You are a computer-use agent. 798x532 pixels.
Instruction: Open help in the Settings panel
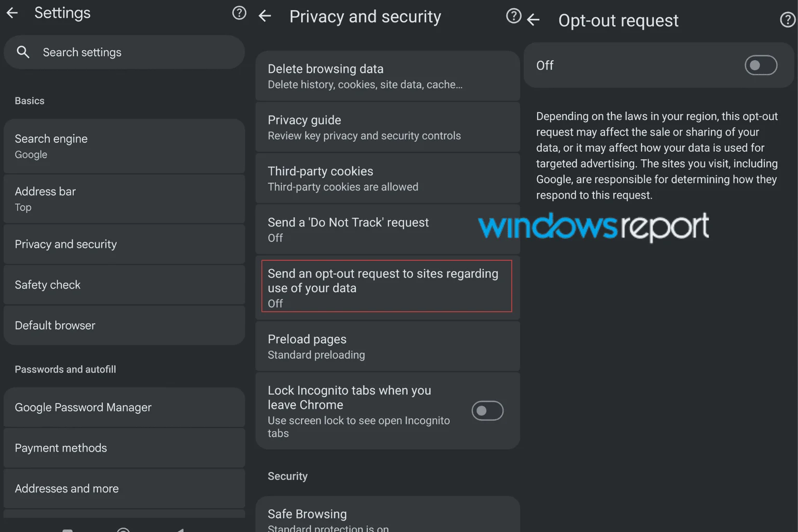pyautogui.click(x=239, y=12)
